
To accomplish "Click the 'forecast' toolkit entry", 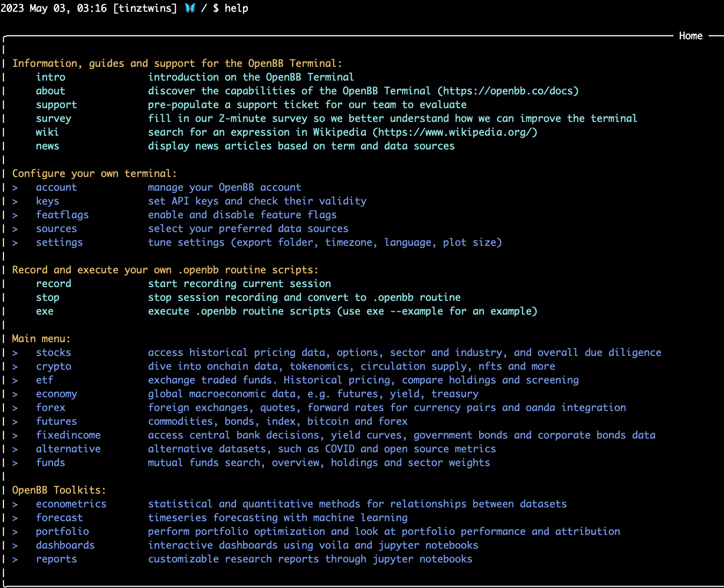I will click(x=60, y=518).
